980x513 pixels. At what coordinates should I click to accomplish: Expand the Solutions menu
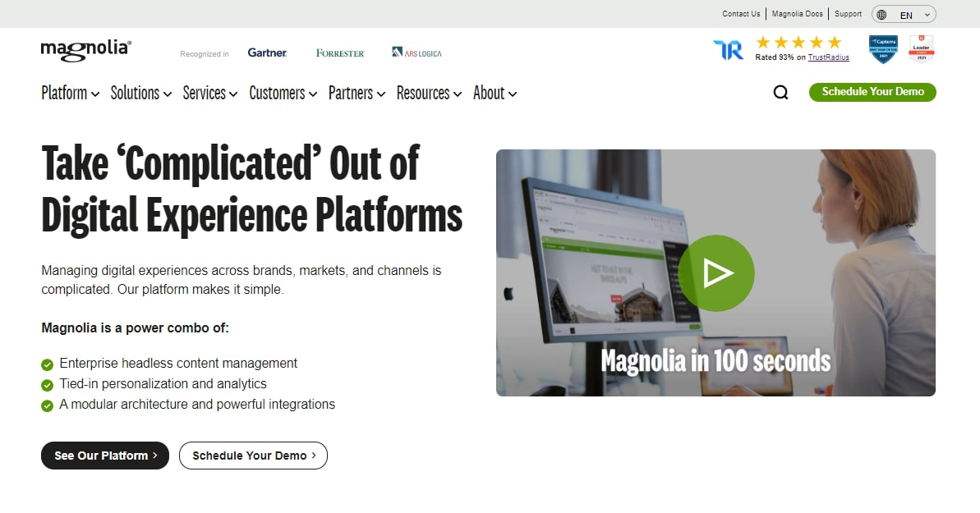pyautogui.click(x=141, y=93)
